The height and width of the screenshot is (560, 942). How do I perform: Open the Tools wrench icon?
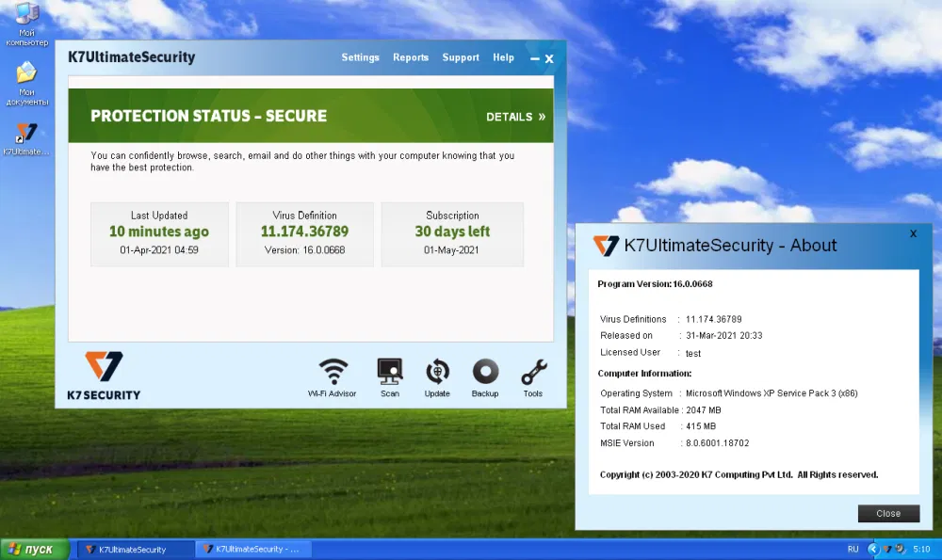coord(533,377)
